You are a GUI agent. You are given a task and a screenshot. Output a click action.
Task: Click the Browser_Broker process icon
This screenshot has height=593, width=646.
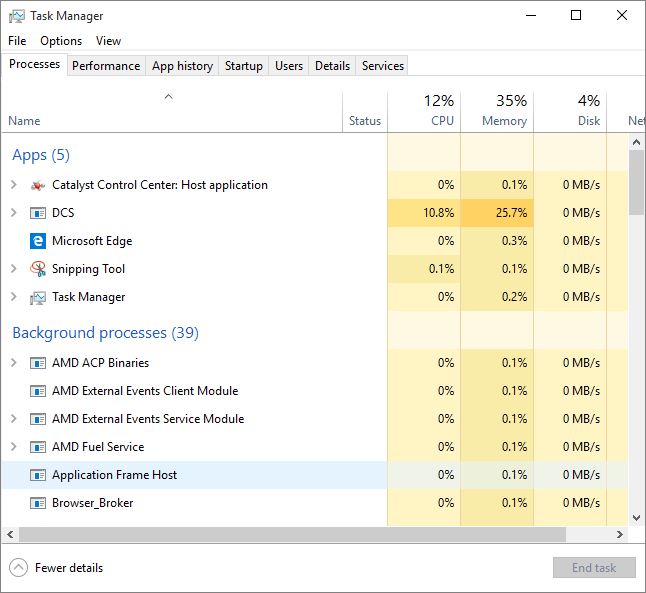38,503
